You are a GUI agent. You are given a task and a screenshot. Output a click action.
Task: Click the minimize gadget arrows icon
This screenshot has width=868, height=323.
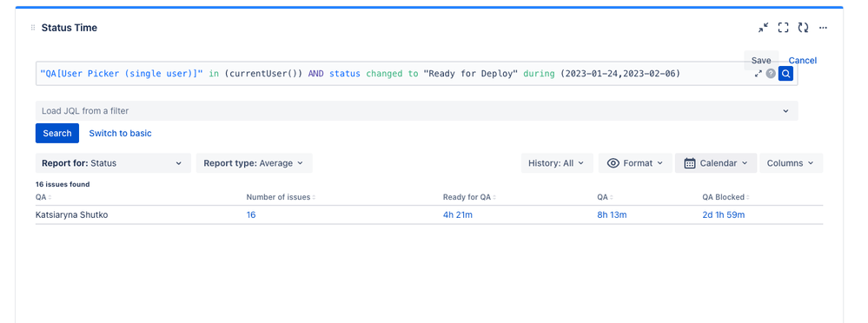click(764, 28)
